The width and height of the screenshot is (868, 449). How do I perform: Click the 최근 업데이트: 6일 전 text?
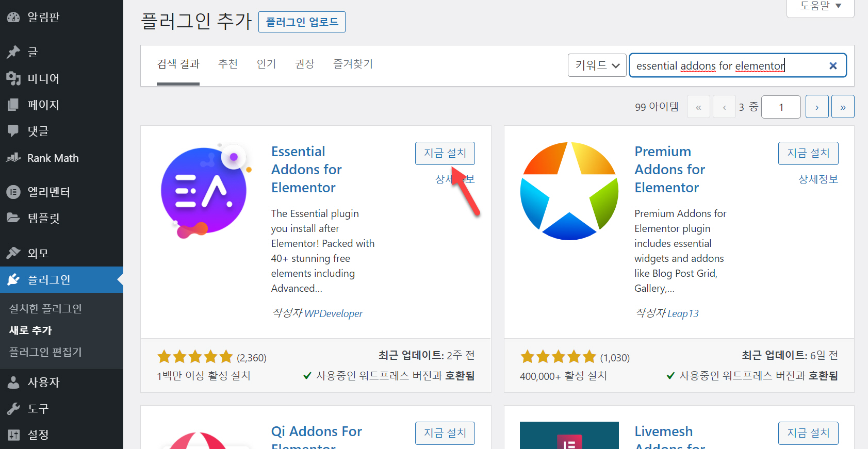tap(790, 355)
